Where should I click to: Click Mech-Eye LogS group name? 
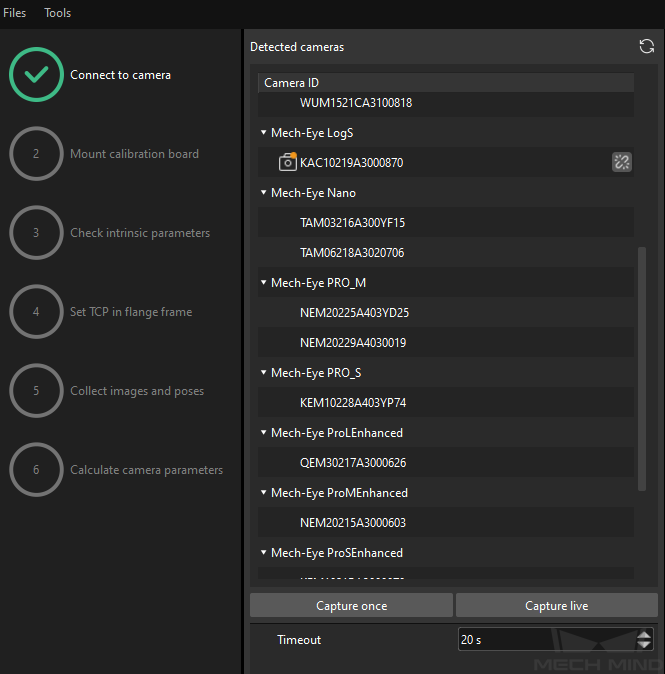click(312, 133)
